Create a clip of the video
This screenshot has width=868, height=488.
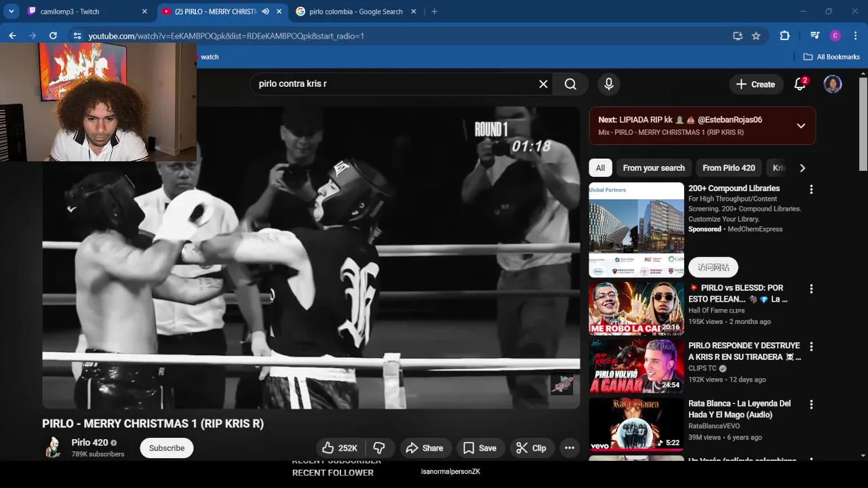coord(532,448)
